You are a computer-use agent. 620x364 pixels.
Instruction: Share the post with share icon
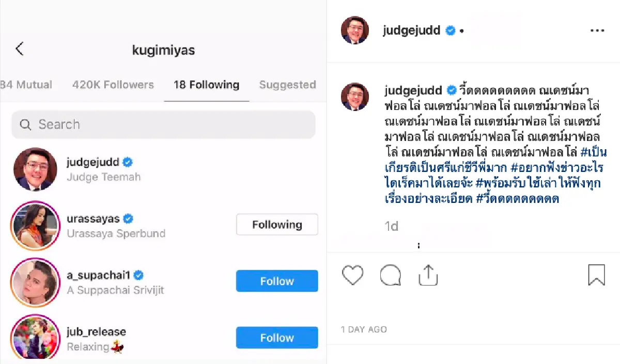428,275
